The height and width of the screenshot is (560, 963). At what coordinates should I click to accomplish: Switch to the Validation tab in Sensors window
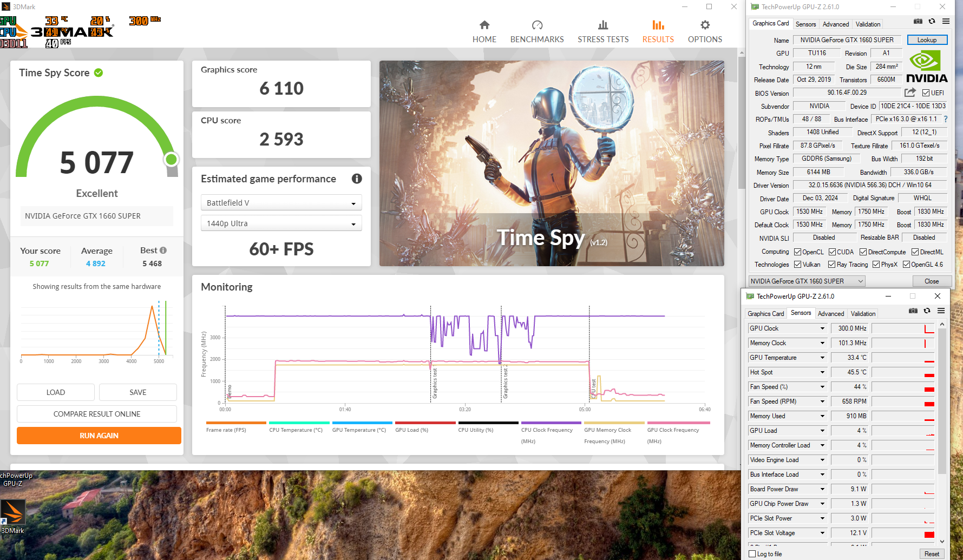pos(863,314)
